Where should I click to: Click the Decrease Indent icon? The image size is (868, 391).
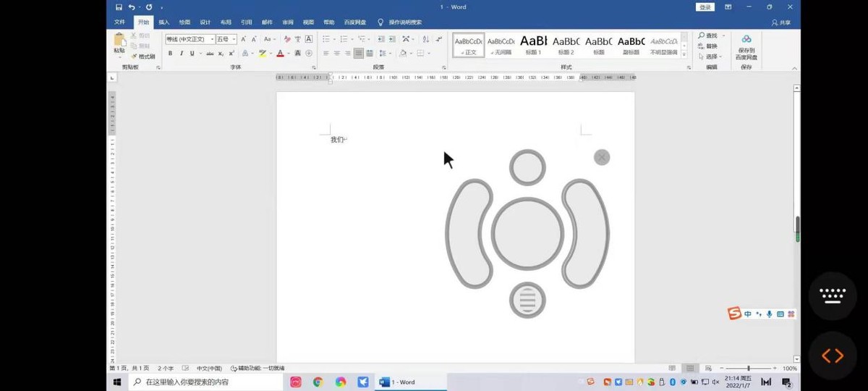pyautogui.click(x=381, y=39)
